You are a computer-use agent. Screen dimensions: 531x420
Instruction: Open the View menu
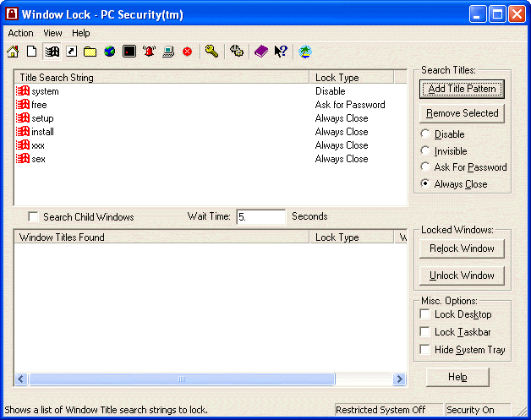[x=52, y=33]
